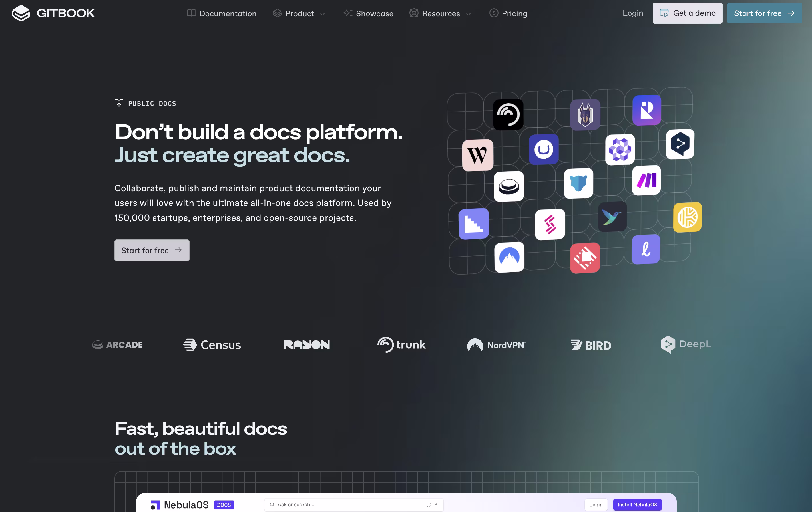Viewport: 812px width, 512px height.
Task: Open the Resources dropdown menu
Action: (x=440, y=13)
